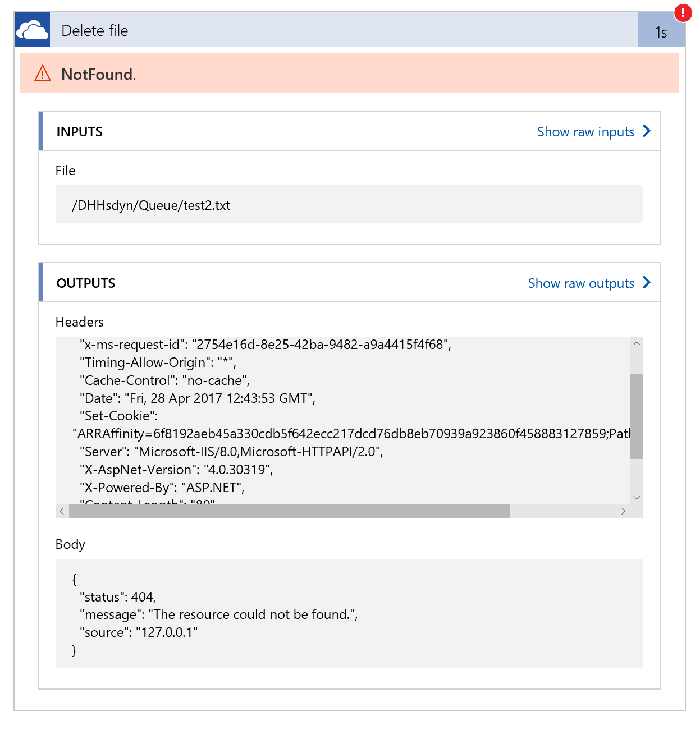Click the headers scroll left arrow
This screenshot has height=753, width=700.
tap(62, 511)
